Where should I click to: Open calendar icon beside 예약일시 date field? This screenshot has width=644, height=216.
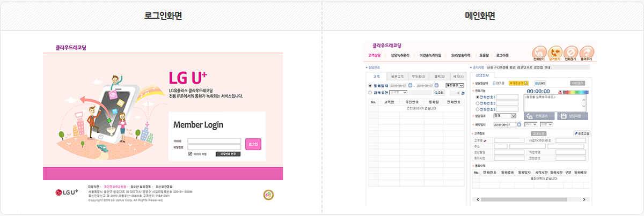click(519, 124)
